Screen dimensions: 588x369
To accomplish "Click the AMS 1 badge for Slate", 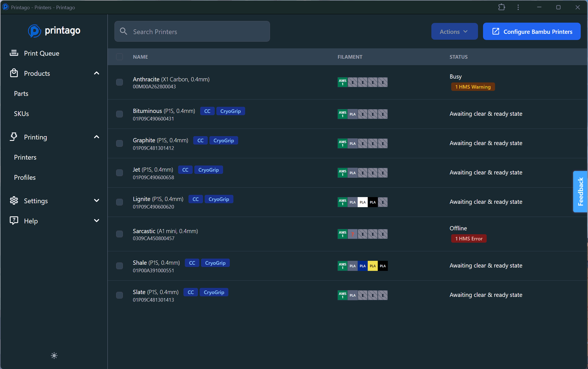I will [x=343, y=295].
